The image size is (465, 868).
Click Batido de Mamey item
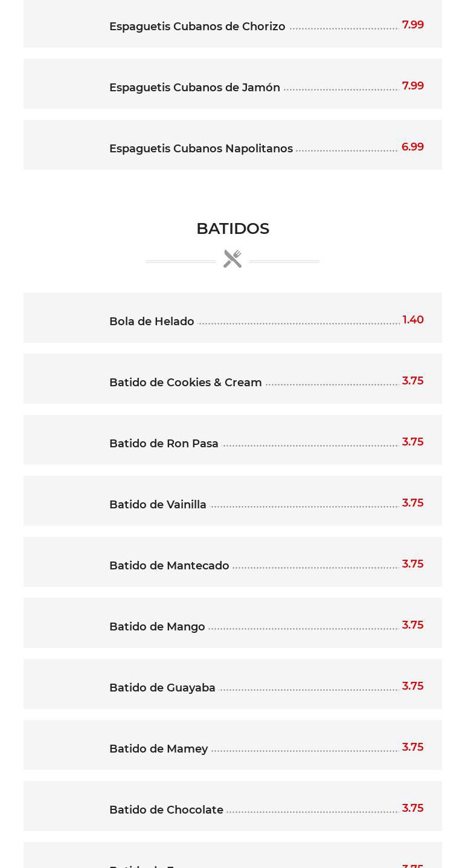point(158,749)
